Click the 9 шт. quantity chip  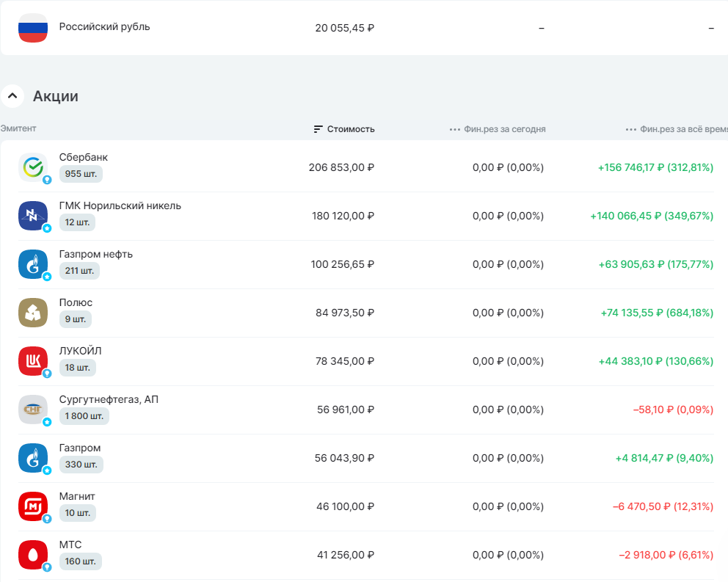tap(75, 319)
